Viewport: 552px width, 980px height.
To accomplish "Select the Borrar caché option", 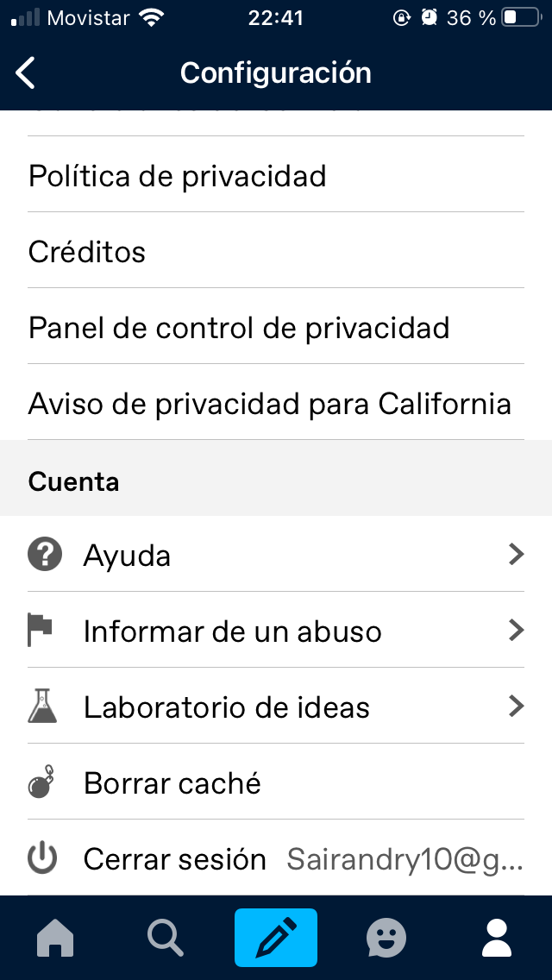I will (172, 783).
